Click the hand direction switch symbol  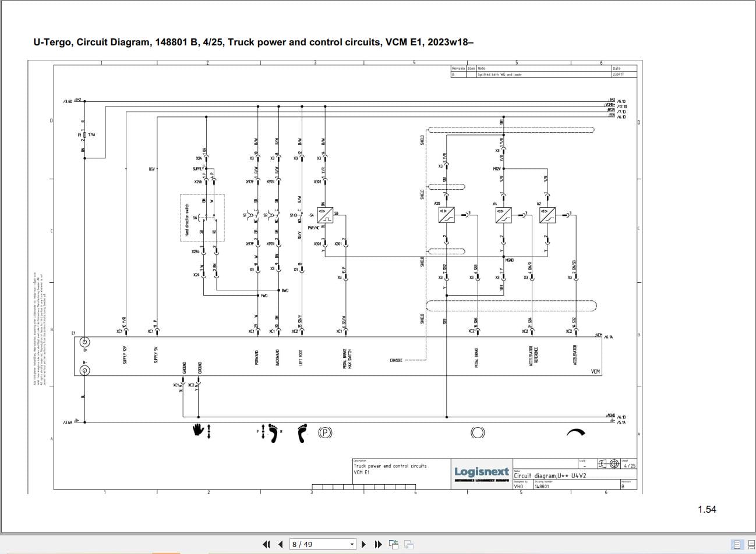pos(202,431)
